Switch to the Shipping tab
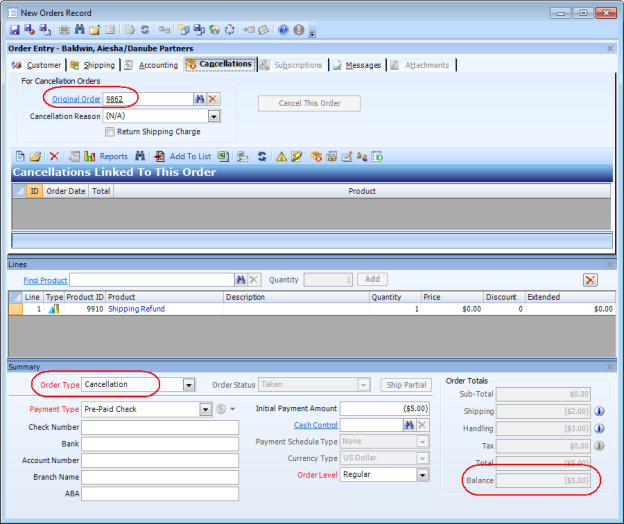624x524 pixels. pyautogui.click(x=93, y=65)
